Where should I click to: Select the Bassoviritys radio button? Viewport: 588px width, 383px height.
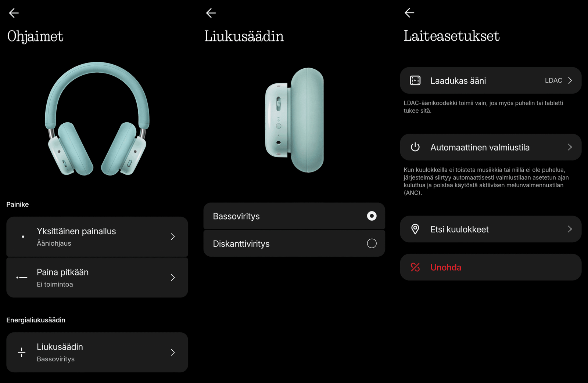tap(372, 216)
